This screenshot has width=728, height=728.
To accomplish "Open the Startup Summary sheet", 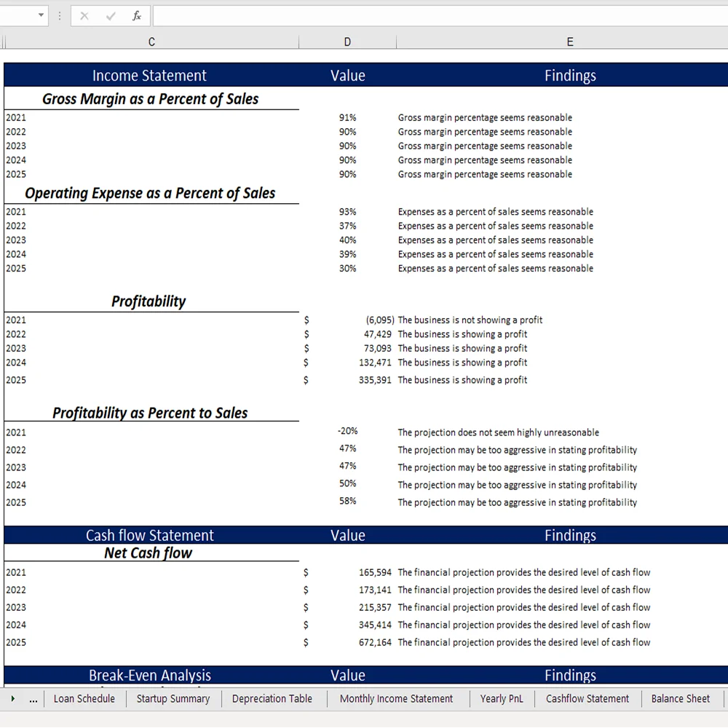I will [x=173, y=698].
